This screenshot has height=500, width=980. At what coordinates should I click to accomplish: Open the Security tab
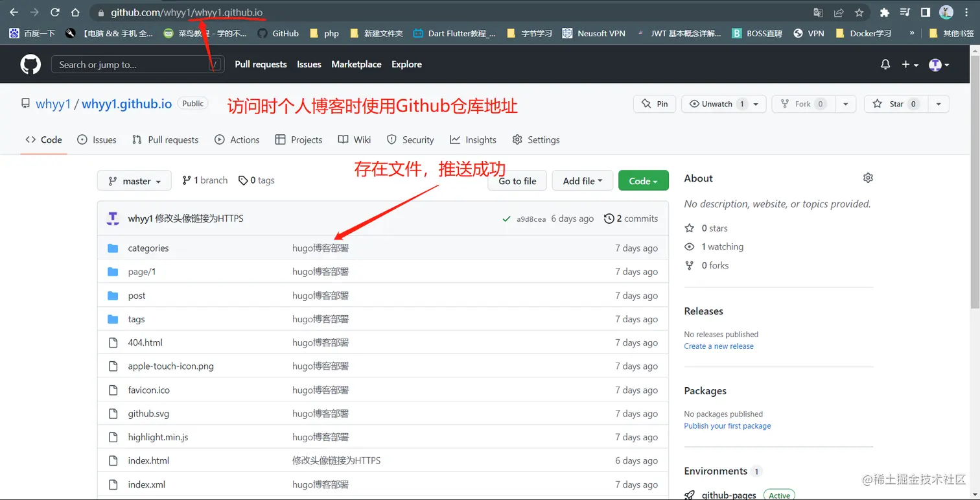pos(410,139)
